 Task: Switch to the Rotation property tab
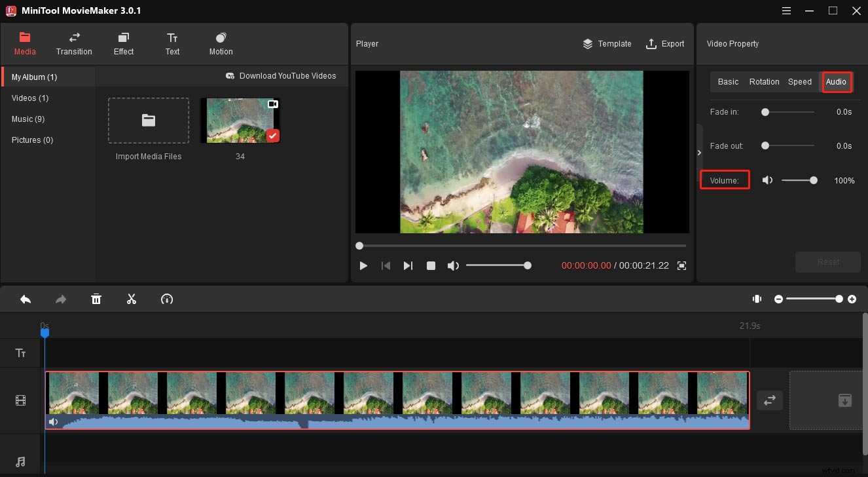764,81
